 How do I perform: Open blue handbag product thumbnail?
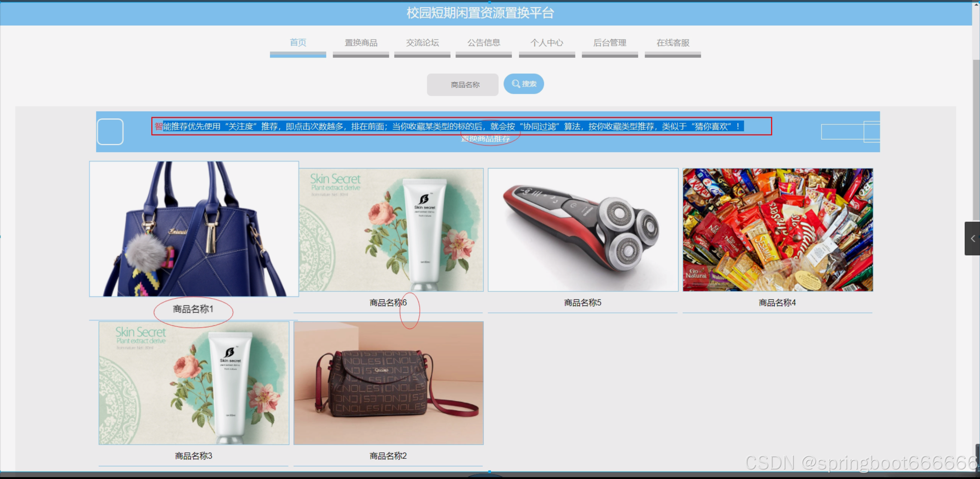click(194, 229)
